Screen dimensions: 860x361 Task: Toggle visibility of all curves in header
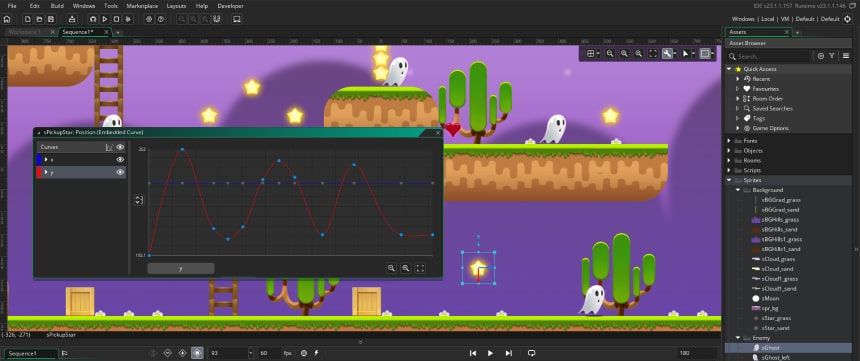(120, 147)
